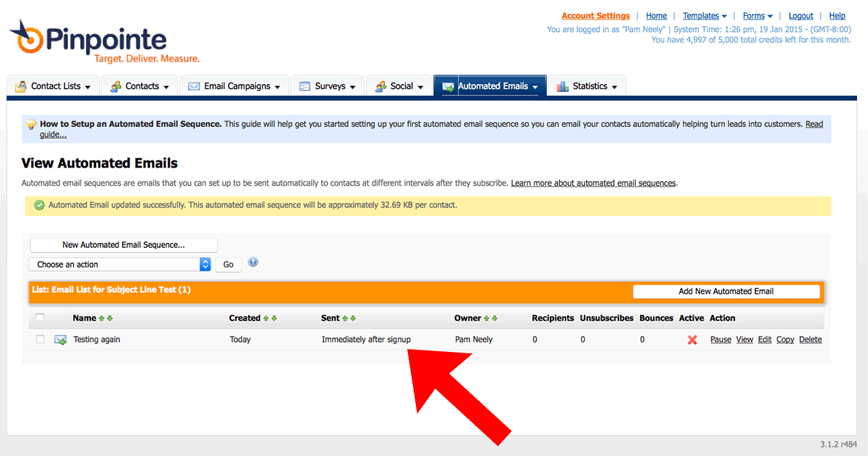This screenshot has height=456, width=868.
Task: Switch to Contacts tab
Action: [140, 86]
